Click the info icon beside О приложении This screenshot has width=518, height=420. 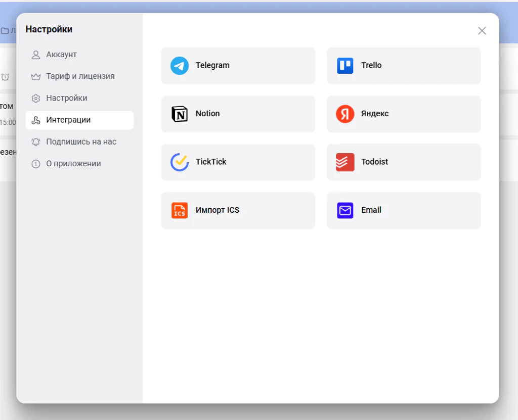pyautogui.click(x=36, y=164)
